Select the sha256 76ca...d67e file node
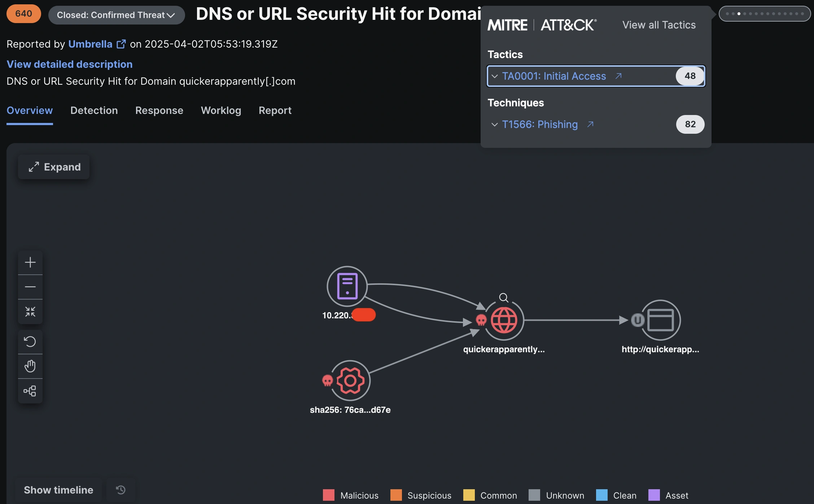 tap(350, 381)
